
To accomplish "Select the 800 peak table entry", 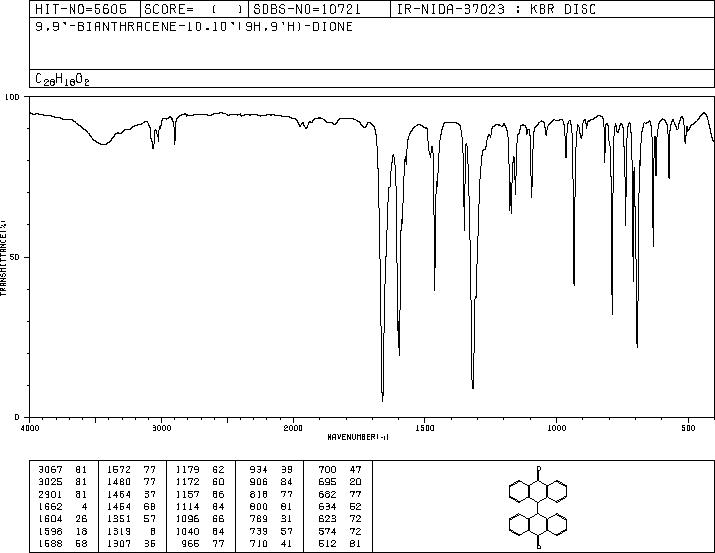I will coord(259,506).
